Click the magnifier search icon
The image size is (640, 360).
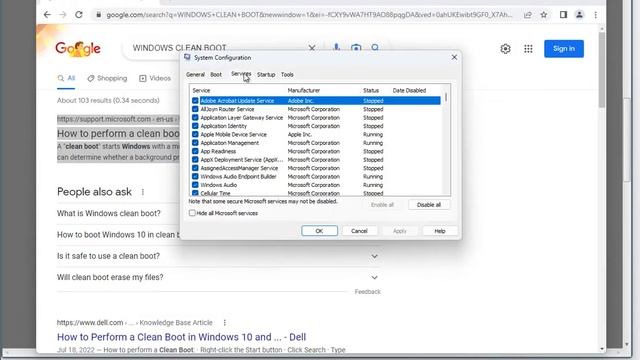[x=375, y=48]
